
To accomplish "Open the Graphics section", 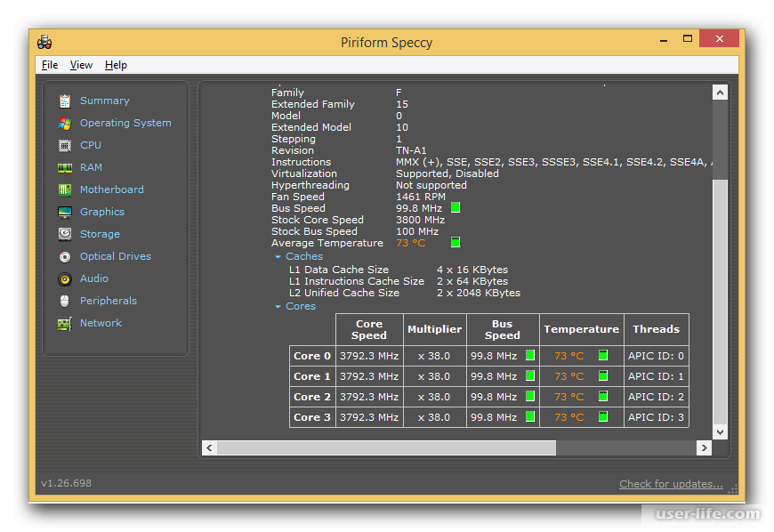I will click(102, 212).
